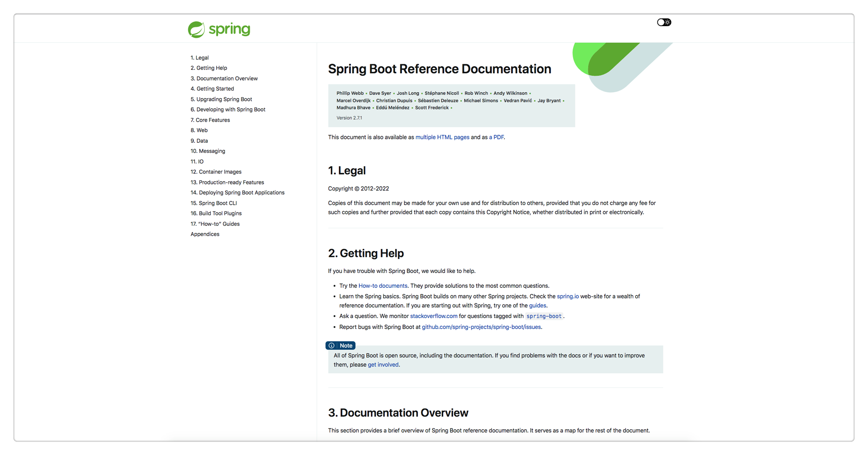Open Core Features in the sidebar

pos(210,120)
